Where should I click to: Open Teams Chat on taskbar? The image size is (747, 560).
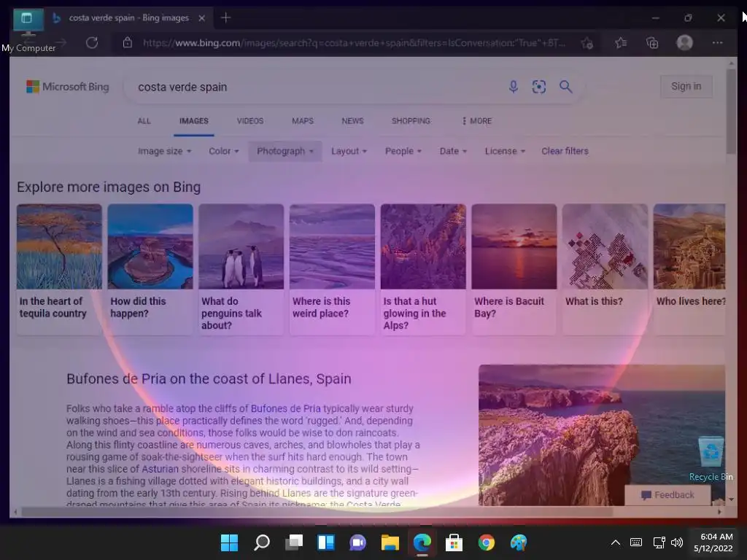pos(357,542)
